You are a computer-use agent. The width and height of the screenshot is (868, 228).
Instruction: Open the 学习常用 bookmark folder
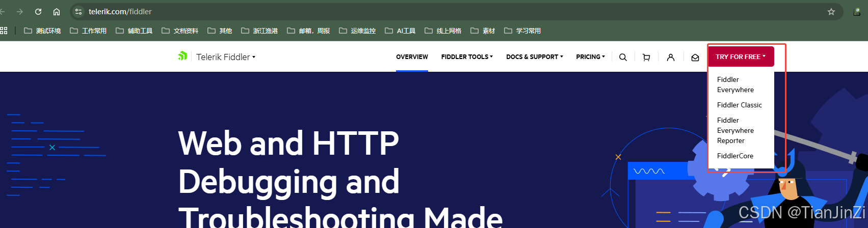pyautogui.click(x=522, y=31)
